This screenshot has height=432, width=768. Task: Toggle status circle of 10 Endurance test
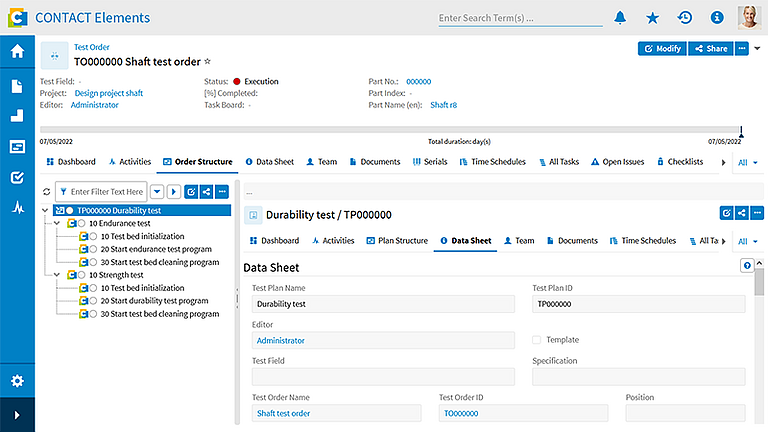coord(81,223)
